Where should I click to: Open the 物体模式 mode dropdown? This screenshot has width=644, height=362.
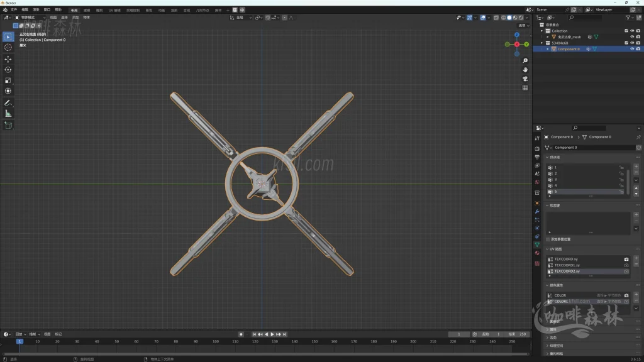coord(31,18)
